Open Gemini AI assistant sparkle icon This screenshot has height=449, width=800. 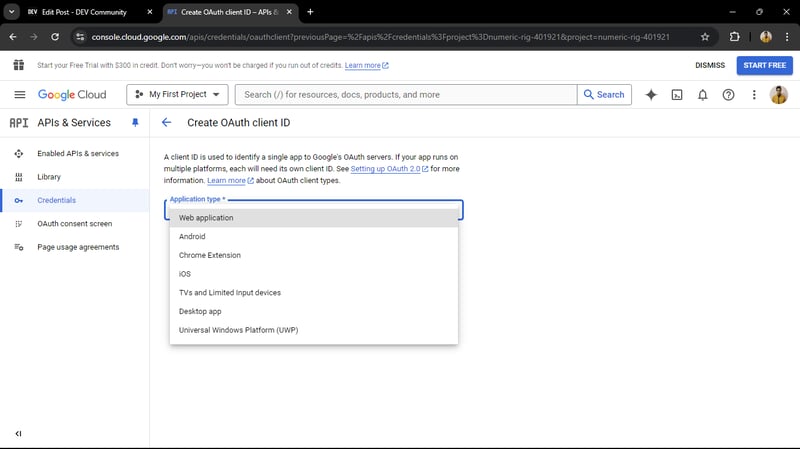(651, 94)
